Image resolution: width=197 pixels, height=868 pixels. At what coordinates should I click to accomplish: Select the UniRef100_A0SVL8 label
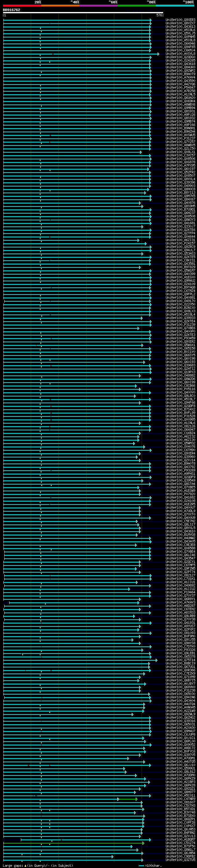tap(180, 54)
